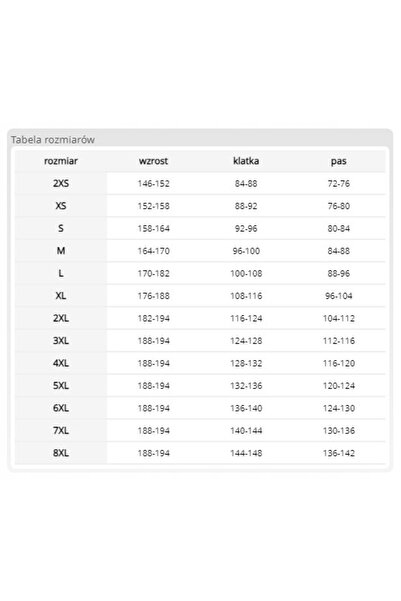
Task: Click the 'wzrost' column header
Action: tap(153, 161)
